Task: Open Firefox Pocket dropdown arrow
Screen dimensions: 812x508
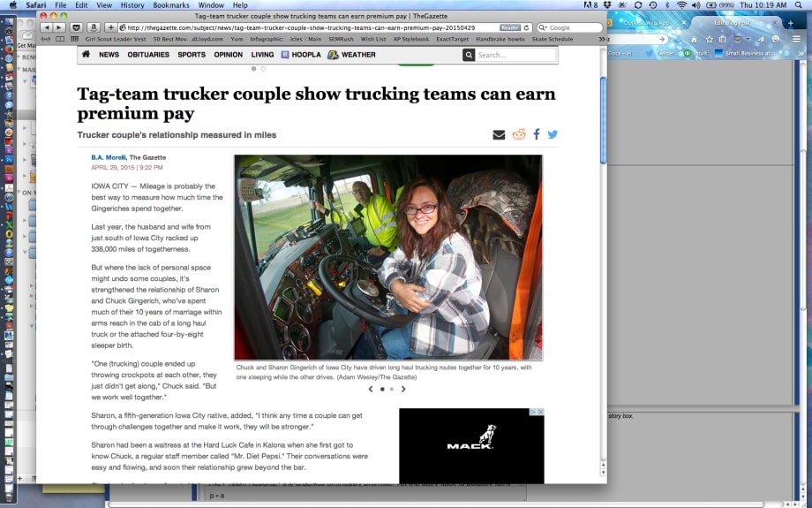Action: 748,40
